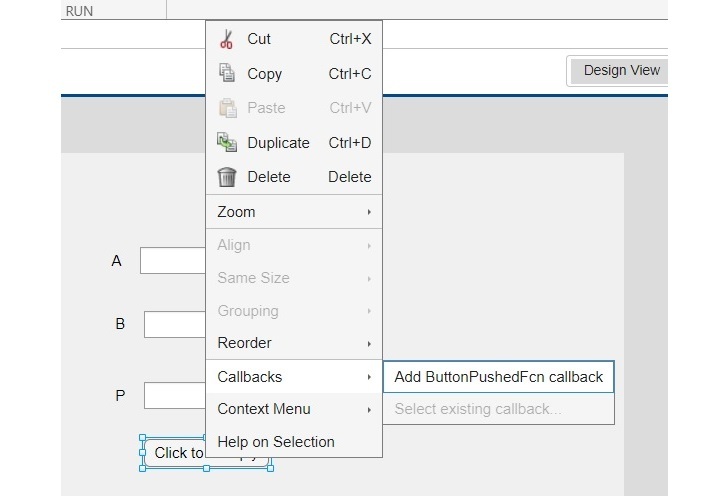Expand the Reorder submenu arrow
719x496 pixels.
[x=369, y=343]
